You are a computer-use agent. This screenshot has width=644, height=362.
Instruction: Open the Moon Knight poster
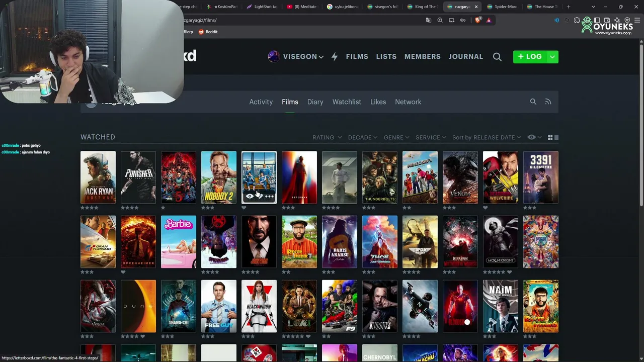(501, 242)
